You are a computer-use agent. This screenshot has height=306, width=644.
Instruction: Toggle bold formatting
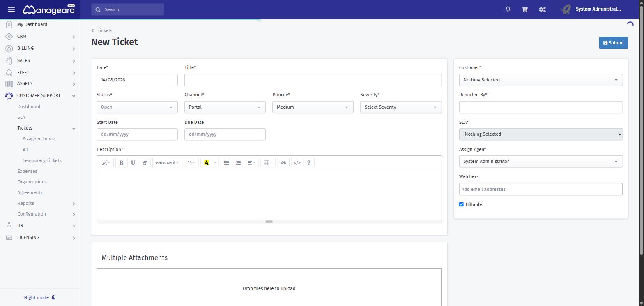point(121,163)
